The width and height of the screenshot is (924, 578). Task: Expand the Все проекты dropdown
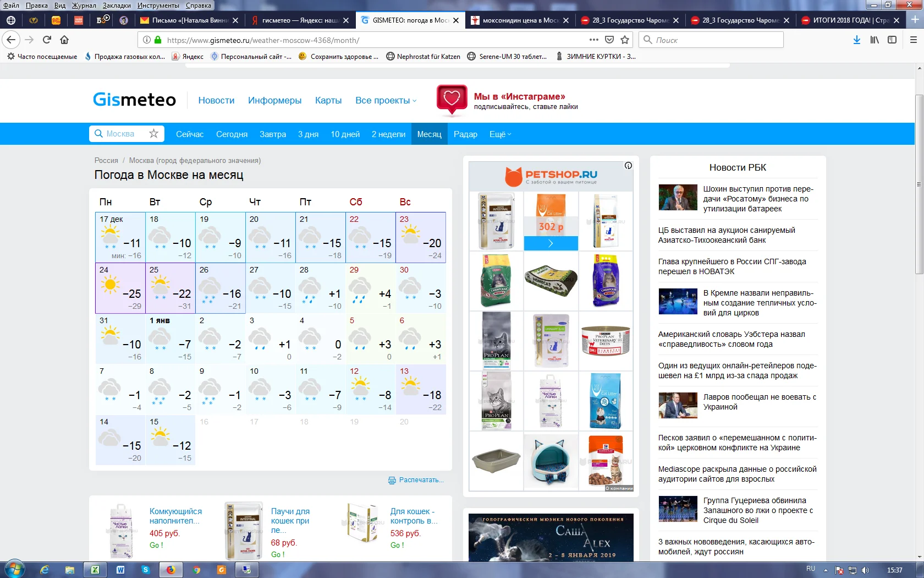click(x=386, y=100)
